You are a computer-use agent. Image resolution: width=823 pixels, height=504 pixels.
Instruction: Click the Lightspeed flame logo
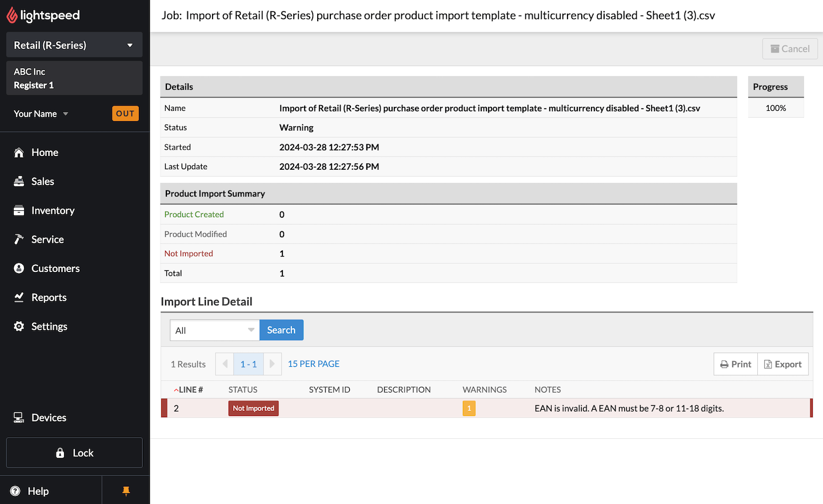12,15
